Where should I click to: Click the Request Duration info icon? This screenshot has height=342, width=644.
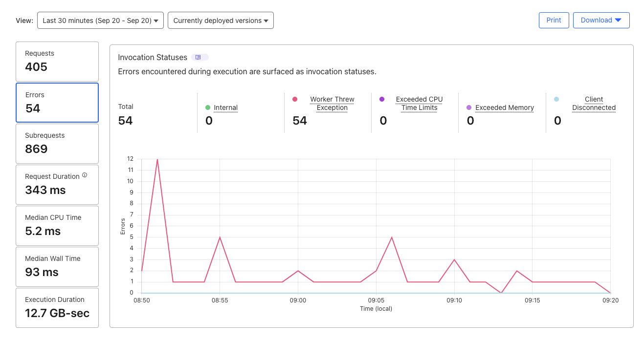[x=85, y=175]
